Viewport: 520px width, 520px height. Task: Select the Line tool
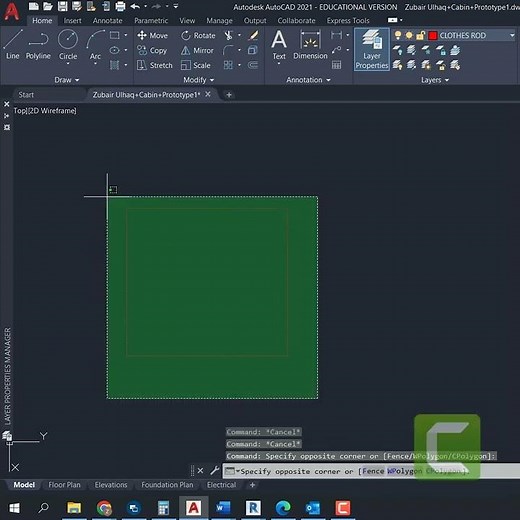(13, 44)
